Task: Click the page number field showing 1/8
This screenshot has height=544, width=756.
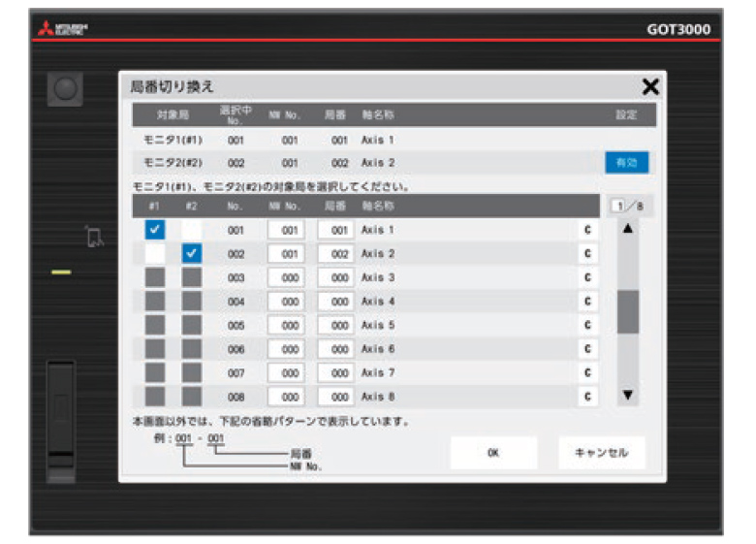Action: (x=618, y=207)
